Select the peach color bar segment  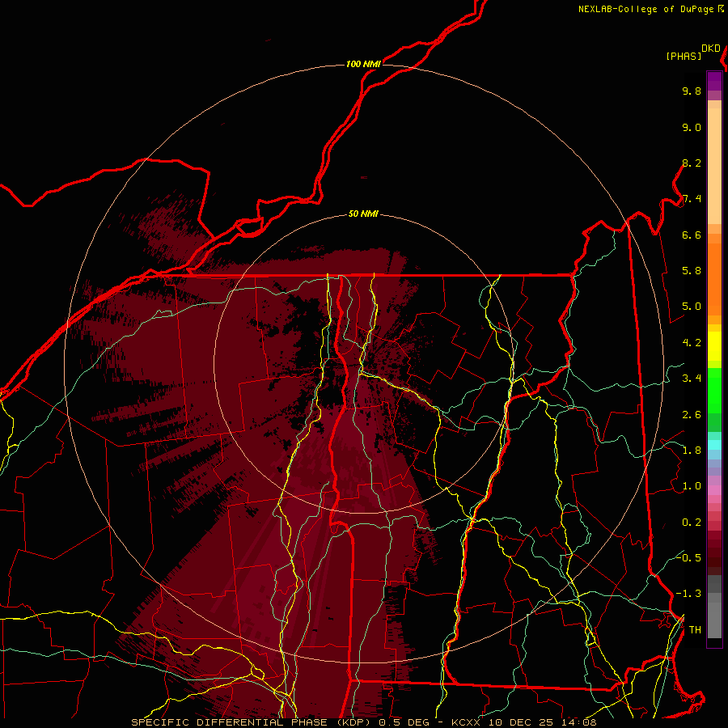[714, 166]
